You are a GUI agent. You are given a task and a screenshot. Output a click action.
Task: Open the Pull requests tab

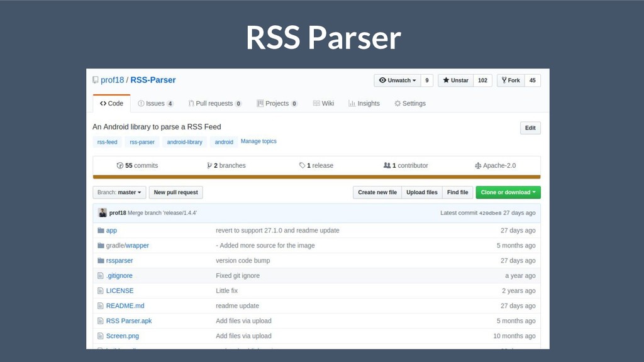(x=215, y=104)
